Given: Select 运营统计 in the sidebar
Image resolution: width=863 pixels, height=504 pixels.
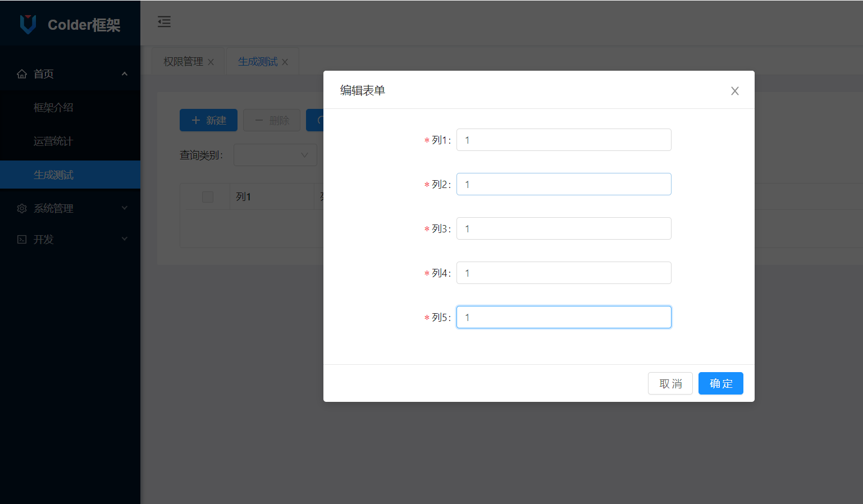Looking at the screenshot, I should (54, 141).
